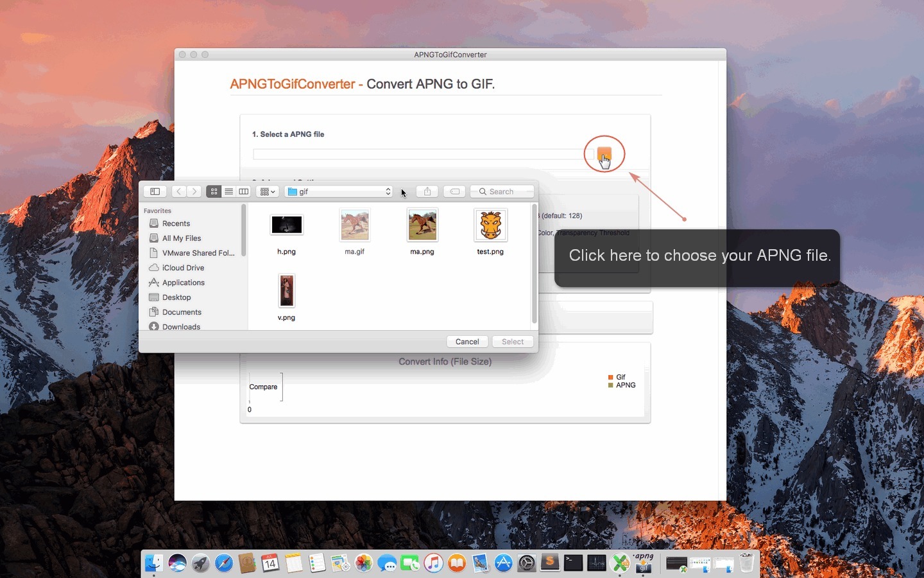Open VMware Shared Folders in sidebar

(x=192, y=253)
